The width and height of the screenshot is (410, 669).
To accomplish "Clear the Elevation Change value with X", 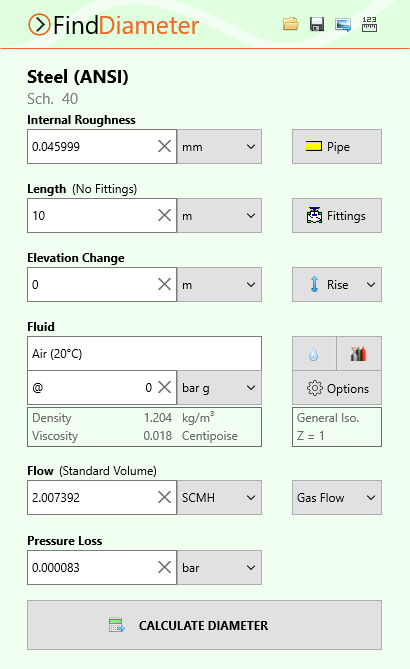I will click(164, 284).
